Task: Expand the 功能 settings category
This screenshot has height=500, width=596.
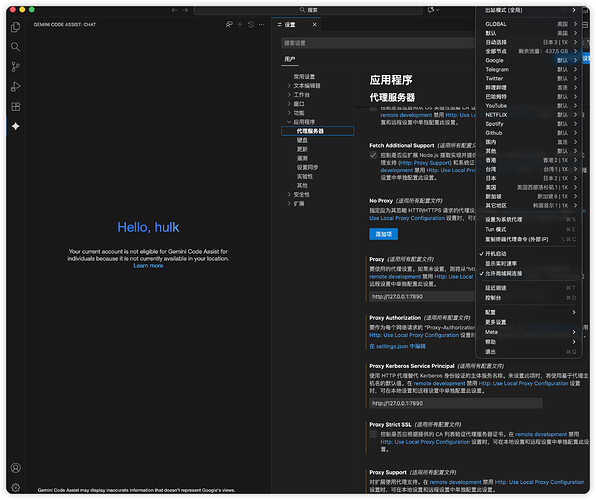Action: [x=298, y=113]
